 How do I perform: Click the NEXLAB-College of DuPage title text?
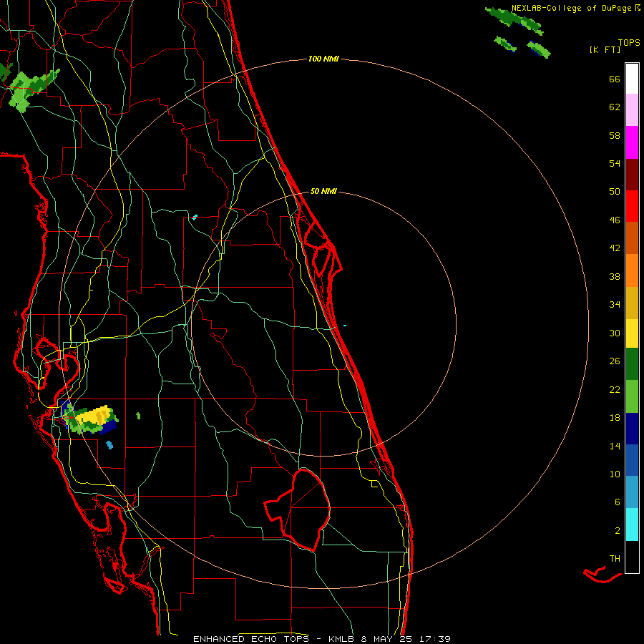[x=571, y=8]
